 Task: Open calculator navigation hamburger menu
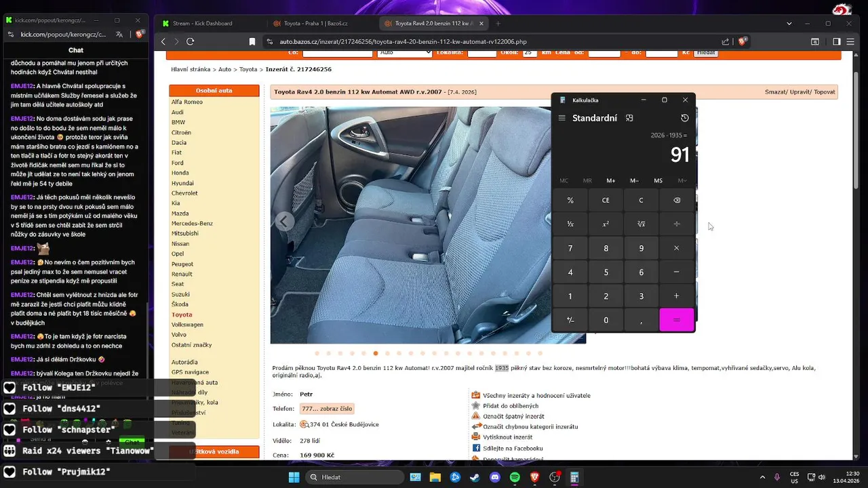pos(561,118)
